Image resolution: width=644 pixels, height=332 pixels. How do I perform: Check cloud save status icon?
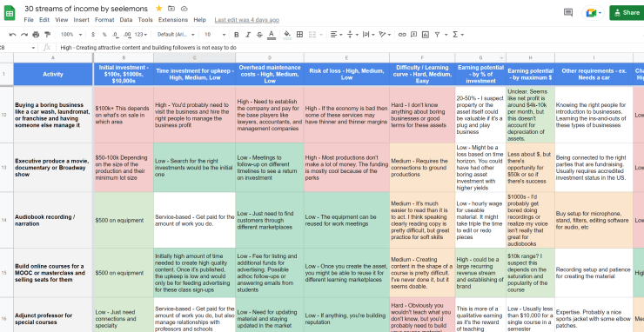184,9
